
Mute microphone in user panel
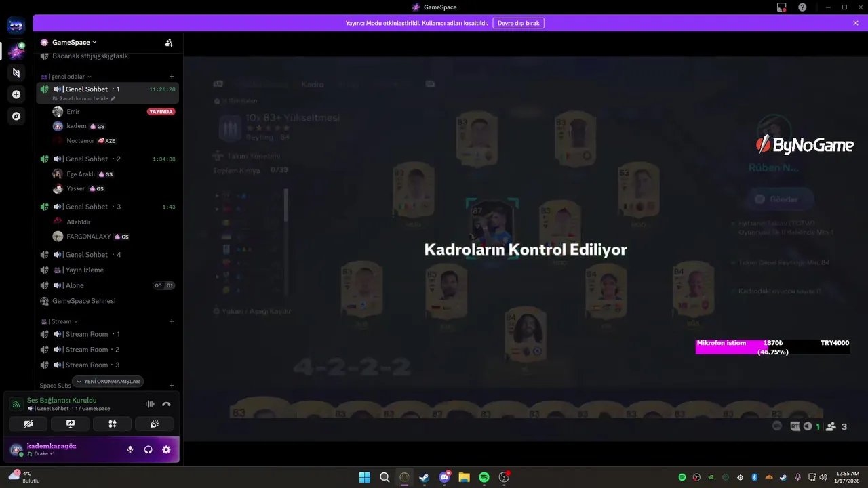(130, 449)
